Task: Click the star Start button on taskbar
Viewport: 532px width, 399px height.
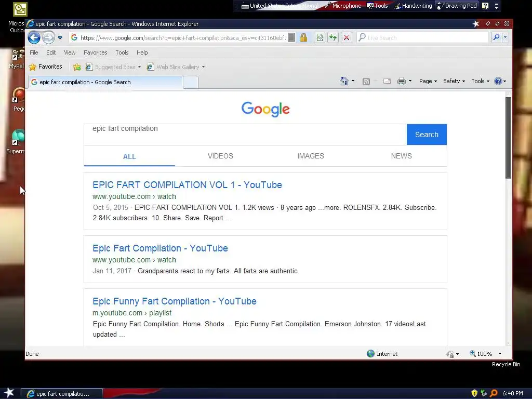Action: coord(9,393)
